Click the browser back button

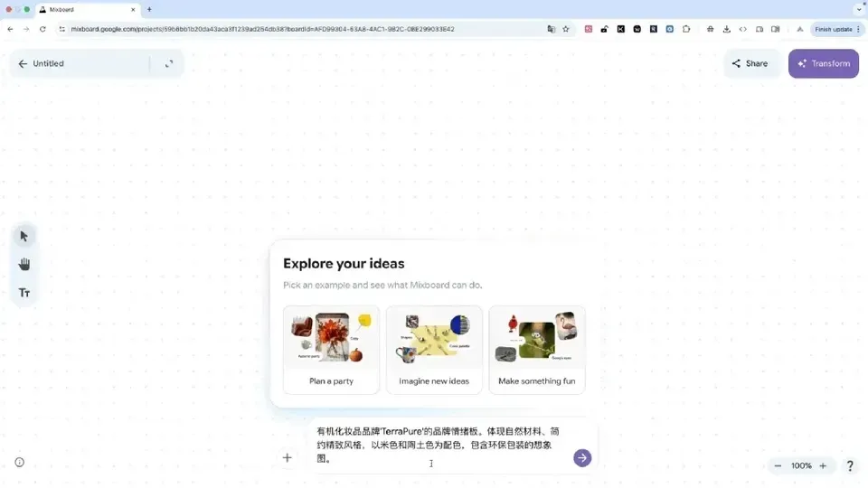pyautogui.click(x=10, y=29)
